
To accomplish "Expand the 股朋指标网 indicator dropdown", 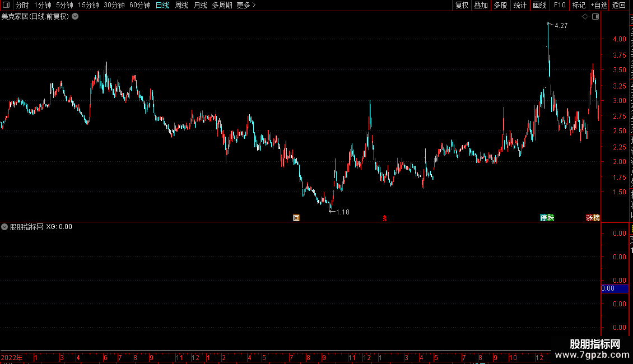I will click(4, 227).
